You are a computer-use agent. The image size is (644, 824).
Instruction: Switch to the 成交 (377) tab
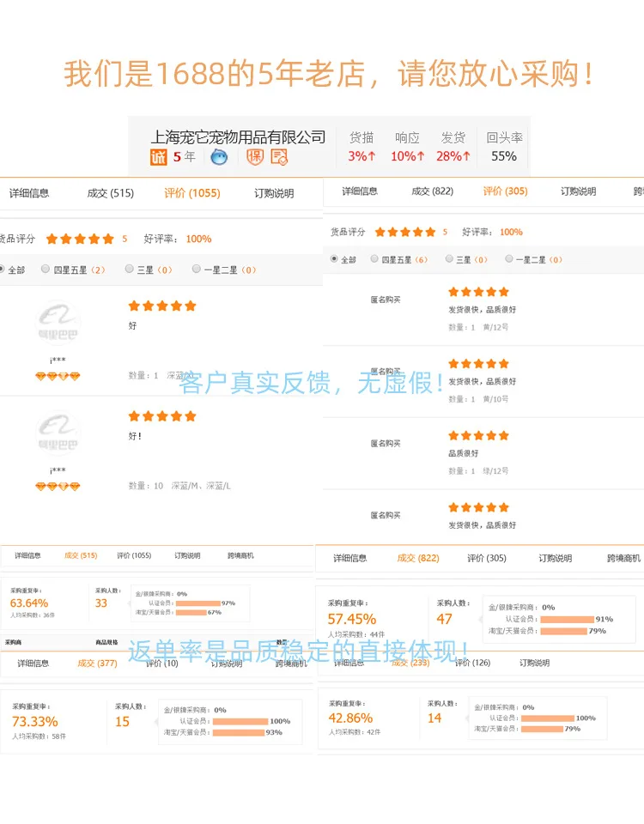click(x=97, y=663)
